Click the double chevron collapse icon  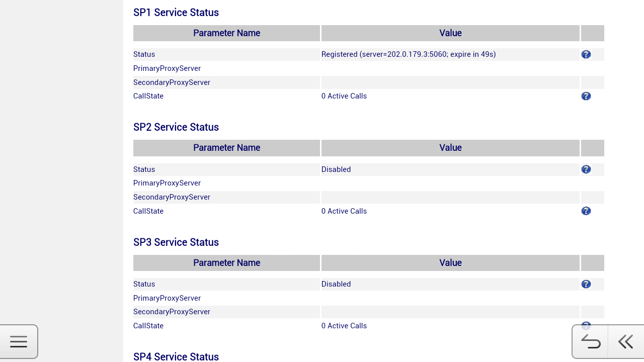pyautogui.click(x=626, y=342)
